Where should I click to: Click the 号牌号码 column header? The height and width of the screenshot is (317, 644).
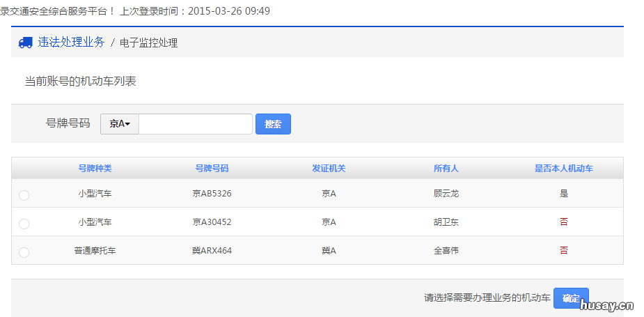point(212,169)
